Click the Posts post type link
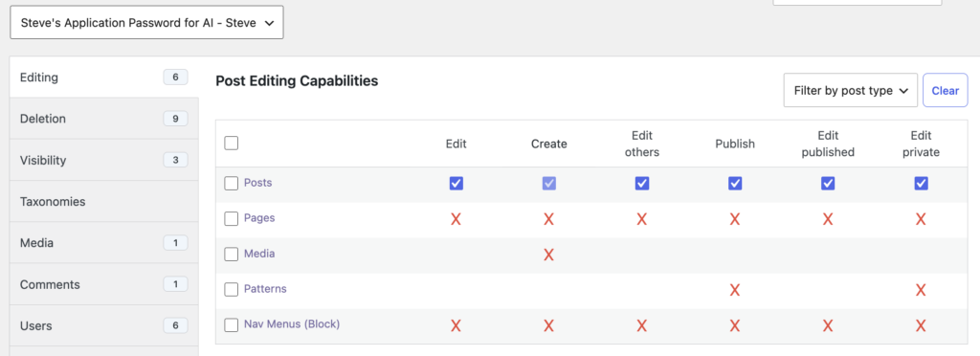The image size is (980, 356). click(x=257, y=183)
